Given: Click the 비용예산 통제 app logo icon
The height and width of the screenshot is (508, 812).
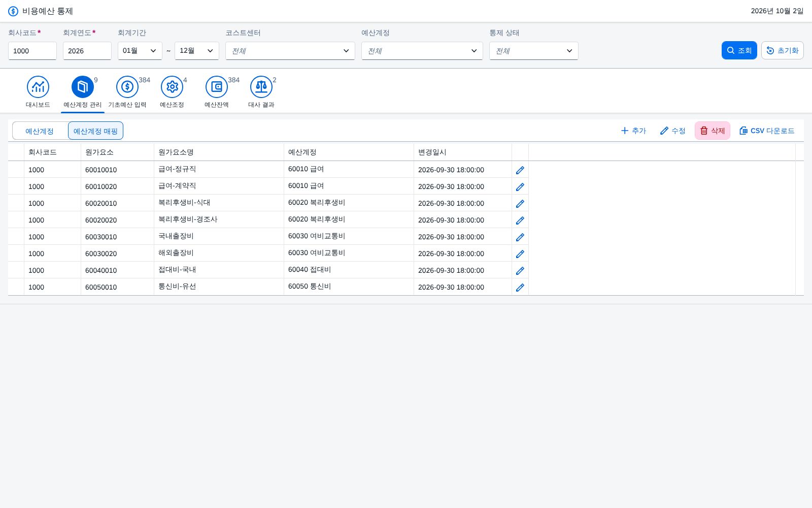Looking at the screenshot, I should pos(13,11).
